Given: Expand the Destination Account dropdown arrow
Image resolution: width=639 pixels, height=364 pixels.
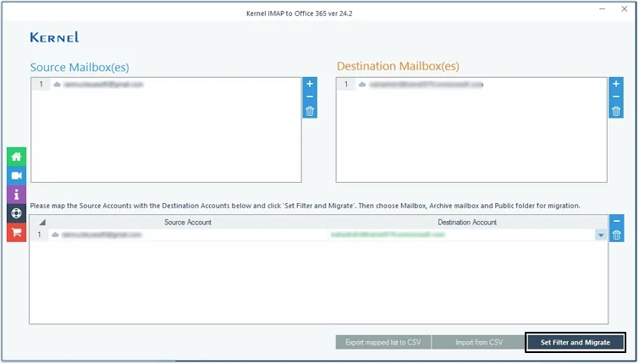Looking at the screenshot, I should tap(600, 235).
